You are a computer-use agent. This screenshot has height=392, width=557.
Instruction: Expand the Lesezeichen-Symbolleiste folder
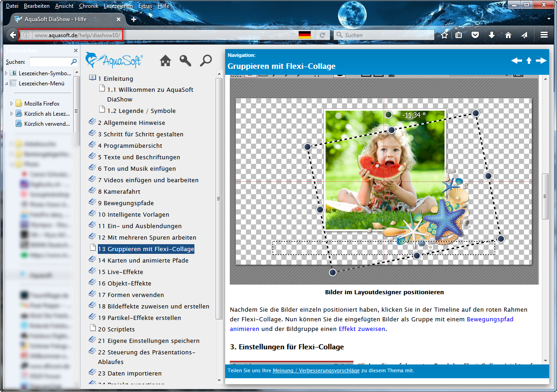6,73
